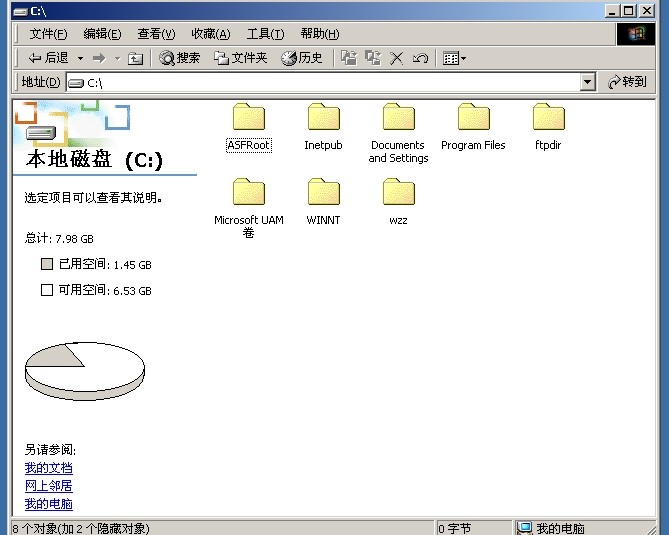
Task: Open the 查看(V) menu
Action: (x=156, y=34)
